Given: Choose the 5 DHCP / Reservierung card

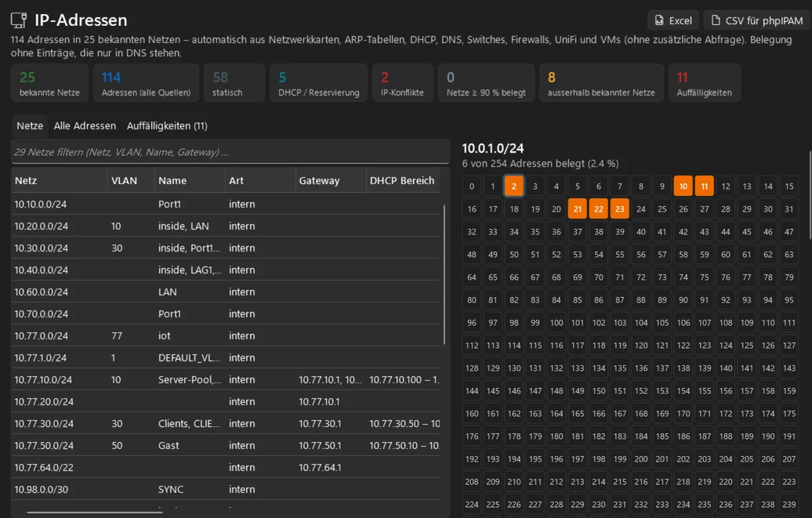Looking at the screenshot, I should [318, 83].
